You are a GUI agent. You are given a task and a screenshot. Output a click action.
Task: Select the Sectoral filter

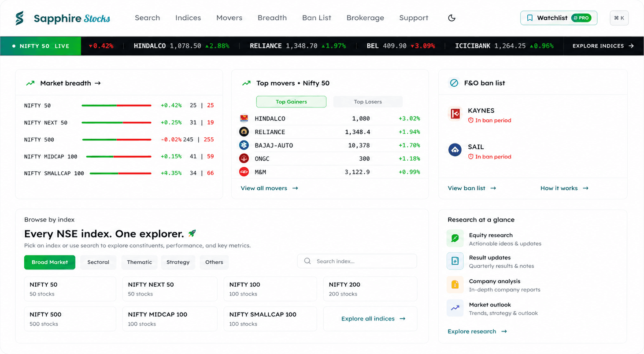[x=98, y=262]
